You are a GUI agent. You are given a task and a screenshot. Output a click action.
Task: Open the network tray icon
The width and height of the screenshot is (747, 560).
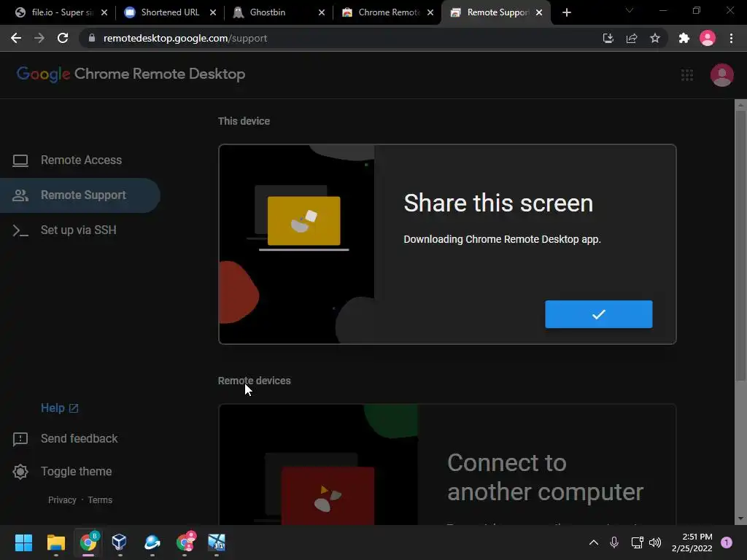click(637, 542)
